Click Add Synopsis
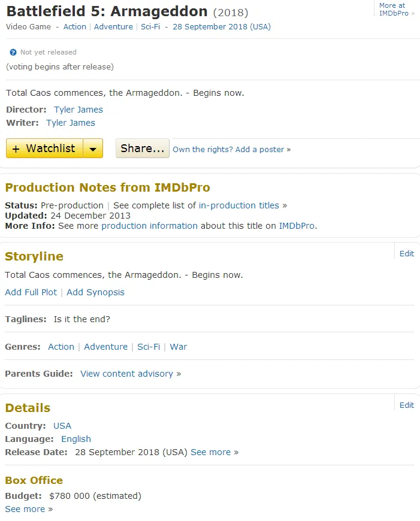 95,292
